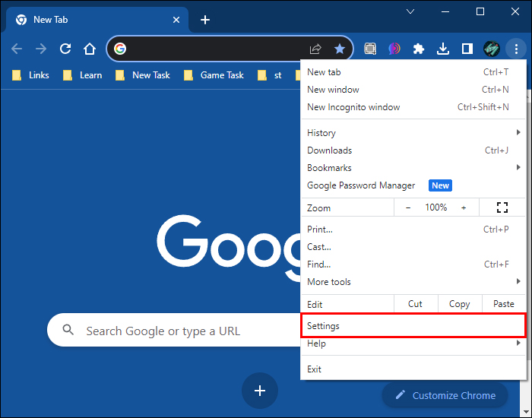Image resolution: width=532 pixels, height=418 pixels.
Task: Open a new tab with plus button
Action: point(205,20)
